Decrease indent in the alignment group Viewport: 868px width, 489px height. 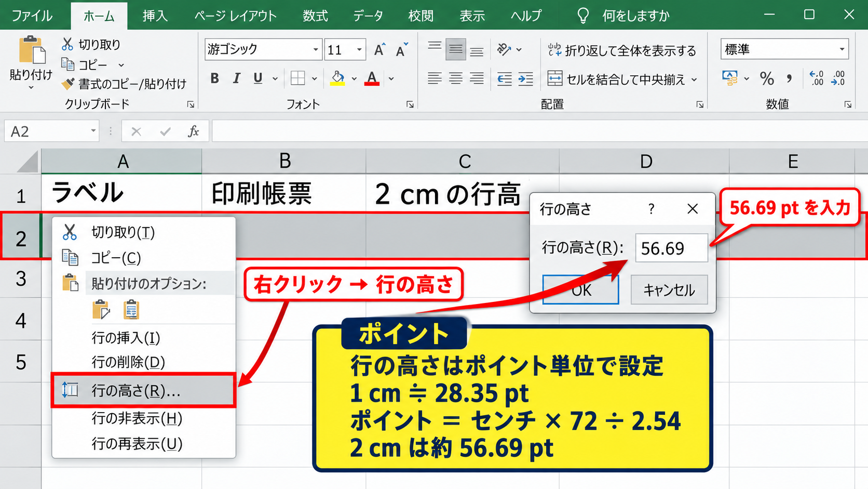coord(504,79)
